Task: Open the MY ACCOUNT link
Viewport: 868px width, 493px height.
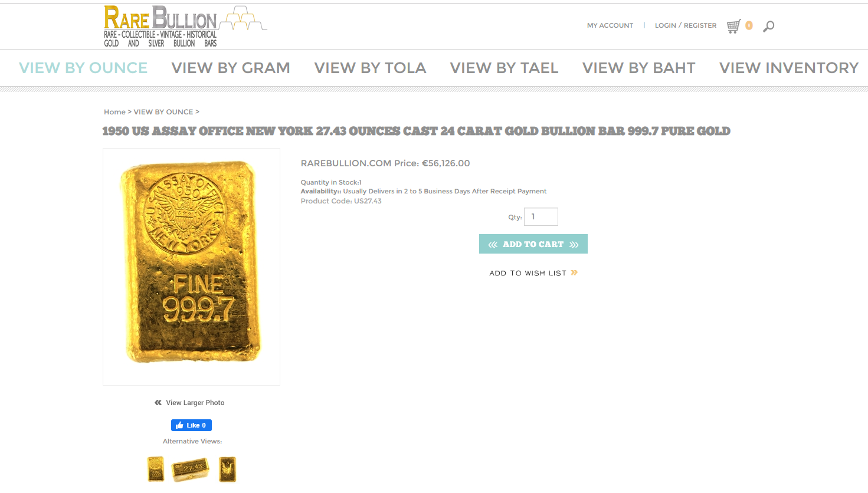Action: [x=610, y=25]
